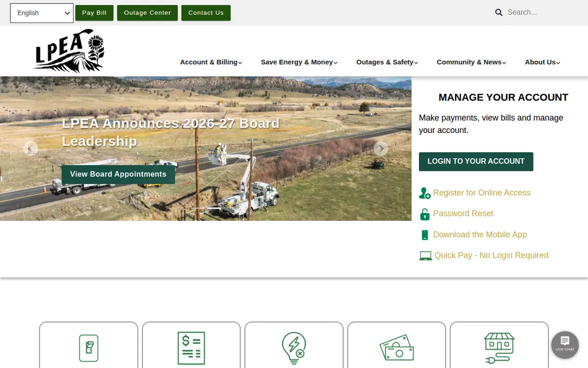
Task: Open Quick Pay - No Login Required link
Action: (x=491, y=255)
